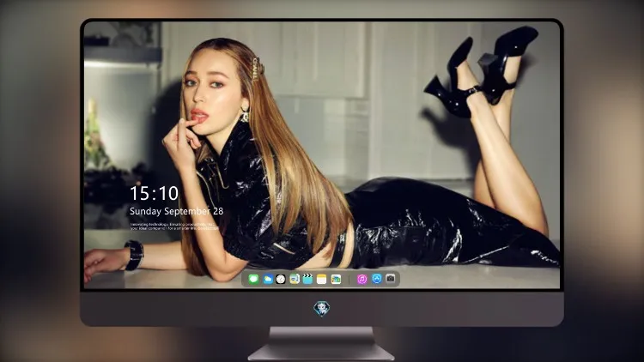Viewport: 644px width, 362px height.
Task: Click the 15:10 clock widget
Action: [x=155, y=193]
